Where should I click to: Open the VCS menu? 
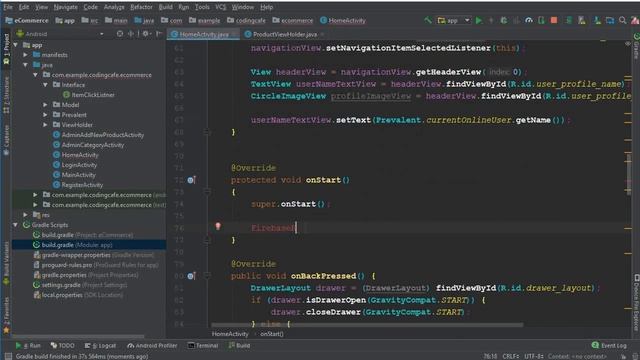[x=220, y=7]
